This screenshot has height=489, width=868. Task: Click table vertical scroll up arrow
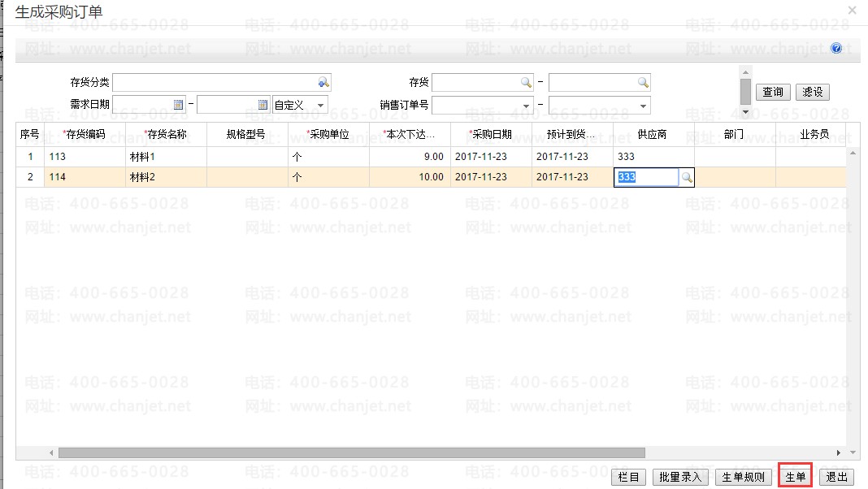[x=853, y=153]
